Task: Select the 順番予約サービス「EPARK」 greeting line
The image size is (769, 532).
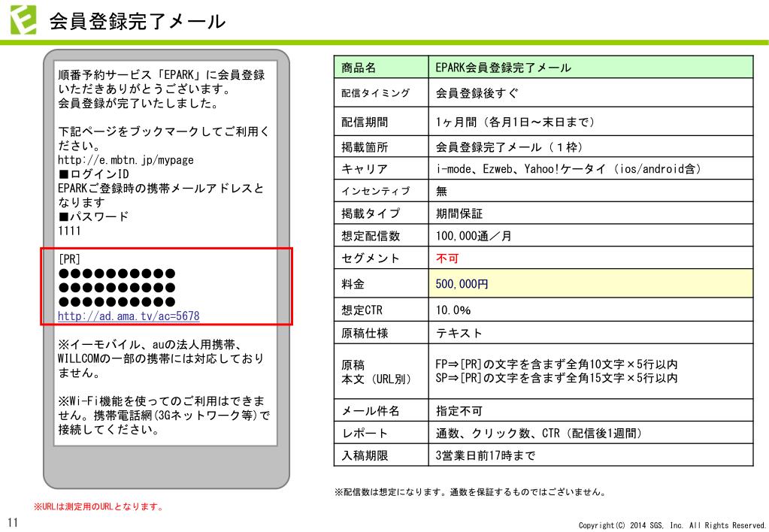Action: 162,74
